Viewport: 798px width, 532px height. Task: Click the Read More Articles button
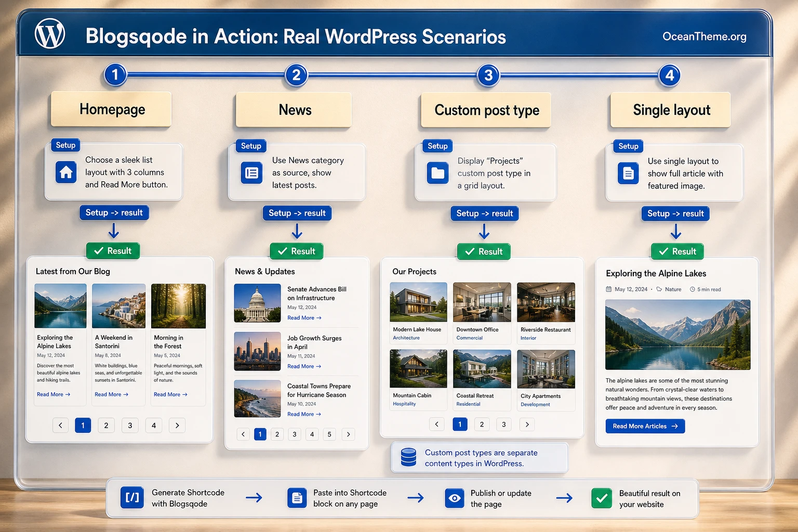click(645, 426)
